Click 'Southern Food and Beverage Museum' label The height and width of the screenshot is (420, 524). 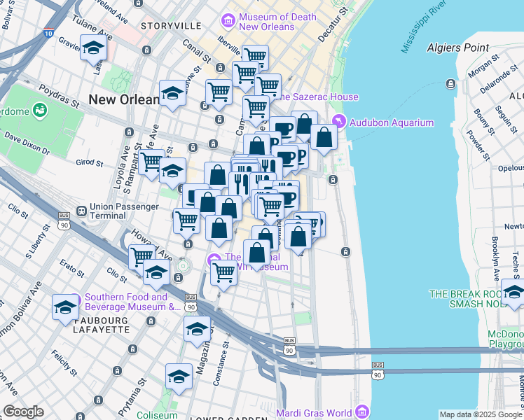click(131, 302)
